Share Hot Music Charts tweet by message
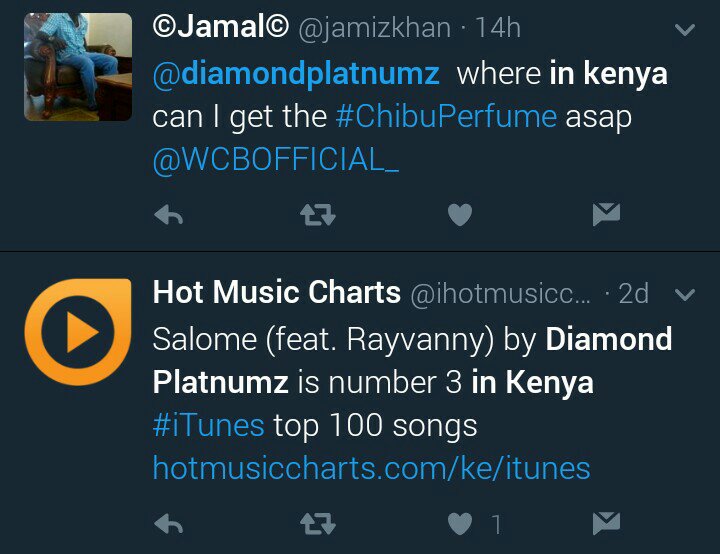This screenshot has width=720, height=554. 606,522
